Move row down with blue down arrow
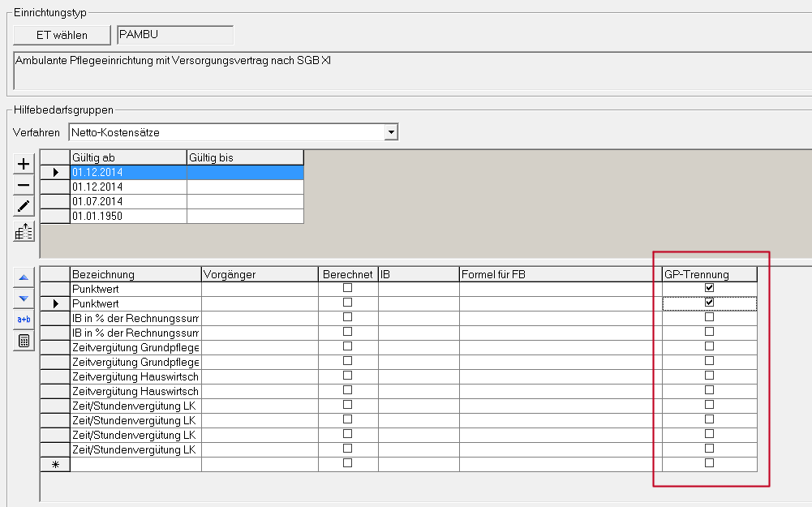This screenshot has width=812, height=507. (24, 299)
